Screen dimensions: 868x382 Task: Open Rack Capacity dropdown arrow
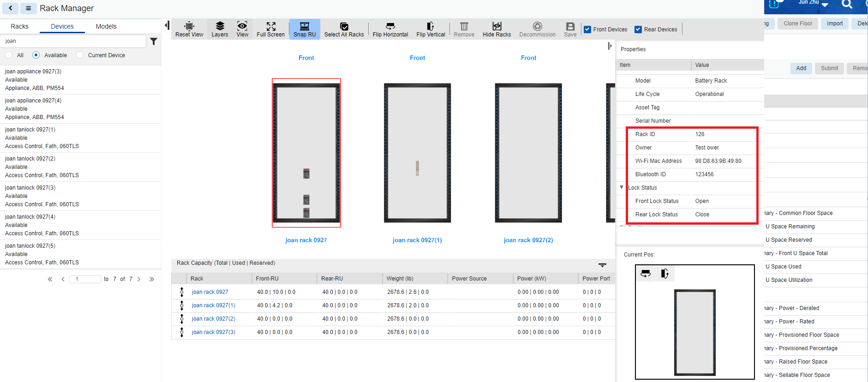(602, 265)
